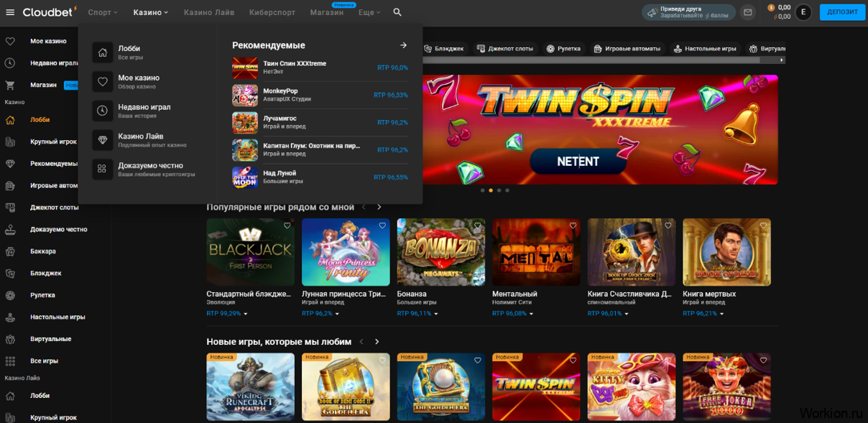Click the Доказуемо честно icon in dropdown
This screenshot has height=423, width=868.
point(103,169)
